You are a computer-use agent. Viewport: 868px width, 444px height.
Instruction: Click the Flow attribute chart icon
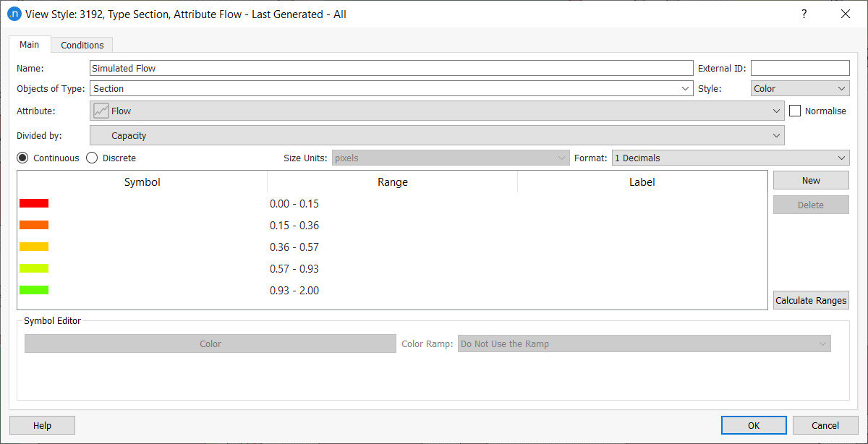[x=101, y=111]
